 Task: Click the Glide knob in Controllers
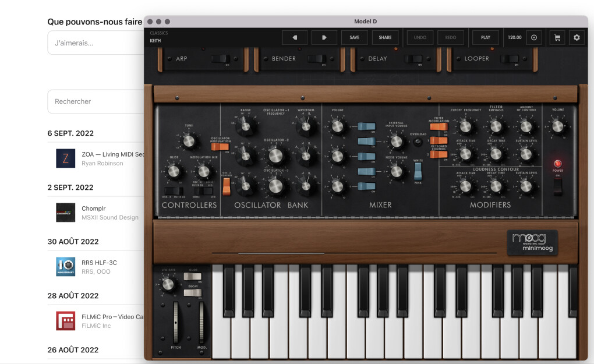coord(174,172)
